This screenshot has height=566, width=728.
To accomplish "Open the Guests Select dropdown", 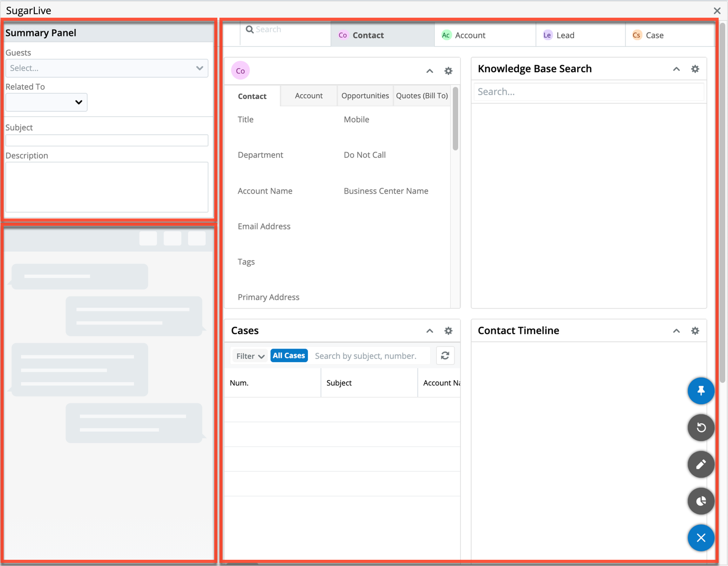I will click(106, 68).
